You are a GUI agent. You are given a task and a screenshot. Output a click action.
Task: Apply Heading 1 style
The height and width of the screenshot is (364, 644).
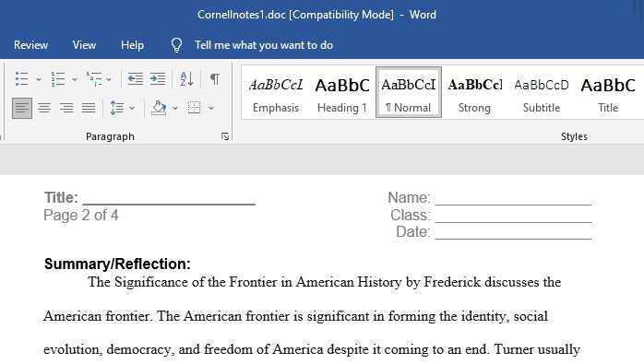click(342, 92)
